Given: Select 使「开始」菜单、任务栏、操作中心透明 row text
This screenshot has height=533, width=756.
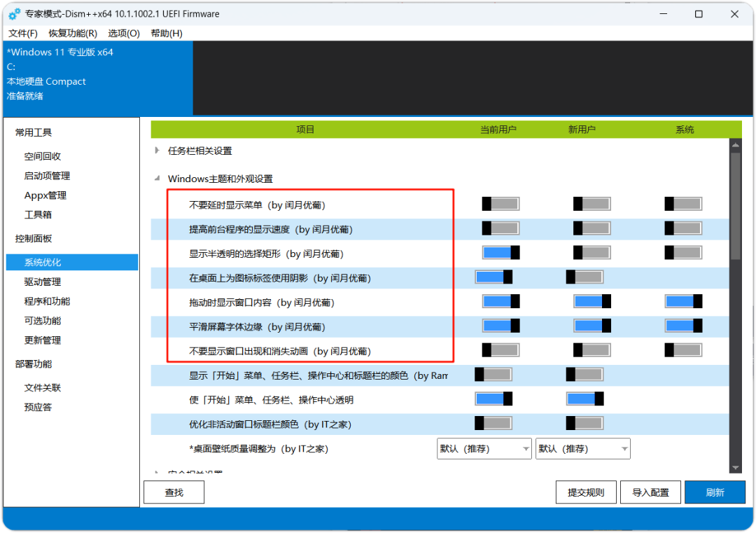Looking at the screenshot, I should tap(271, 400).
